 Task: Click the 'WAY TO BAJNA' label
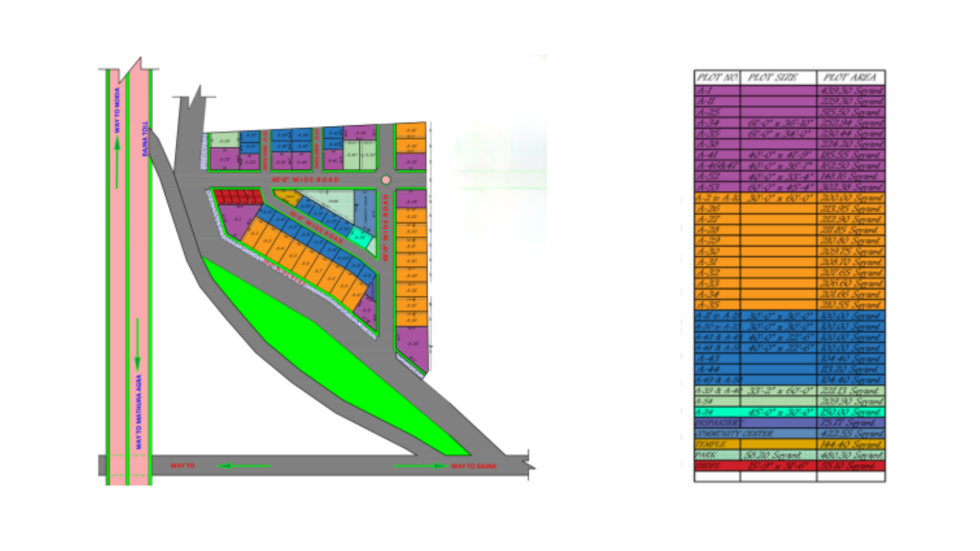pos(474,466)
